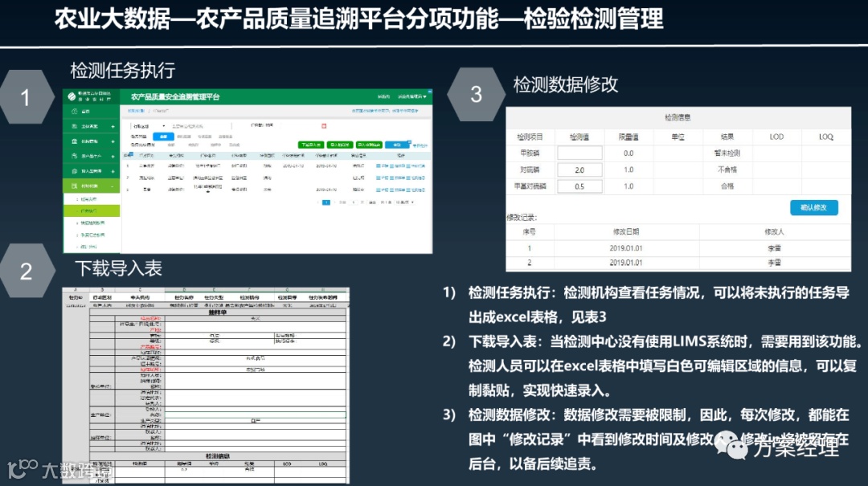Open the rows-per-page dropdown in pagination
Viewport: 868px width, 486px height.
click(404, 202)
